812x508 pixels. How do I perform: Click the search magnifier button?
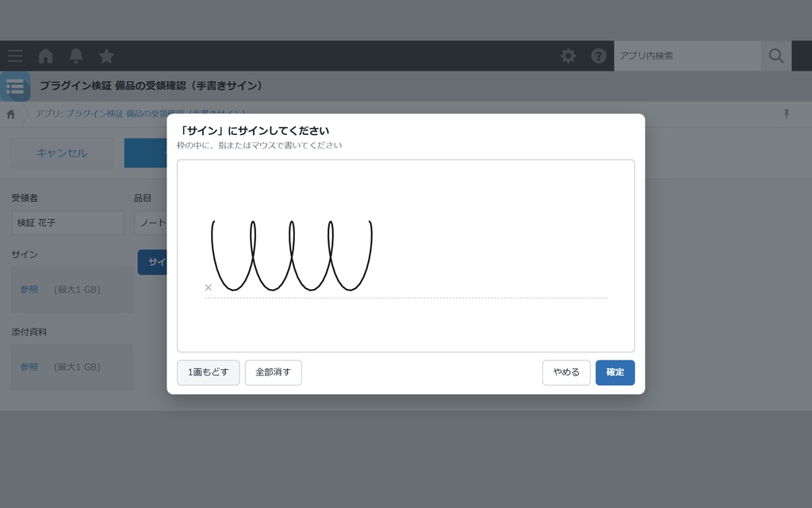point(776,56)
